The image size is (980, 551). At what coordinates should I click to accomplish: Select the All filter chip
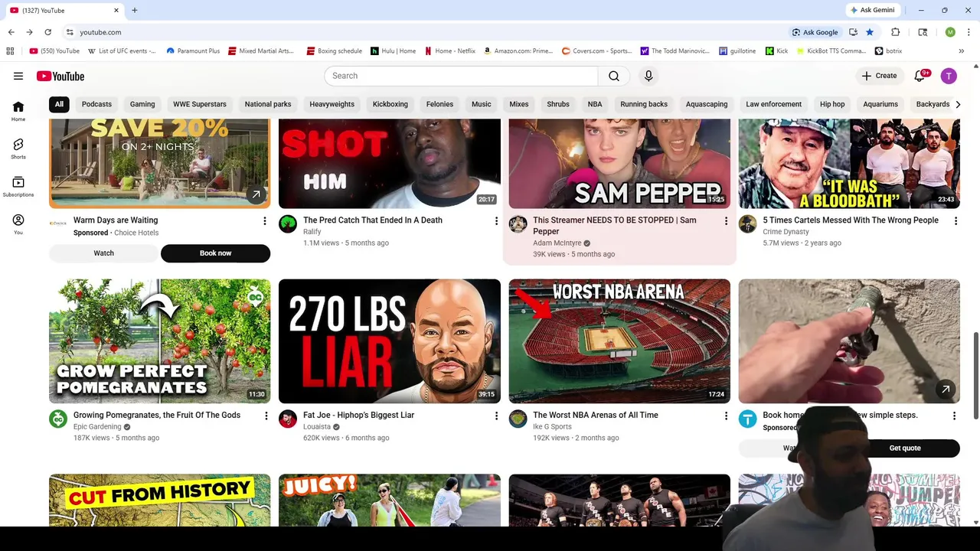(59, 104)
